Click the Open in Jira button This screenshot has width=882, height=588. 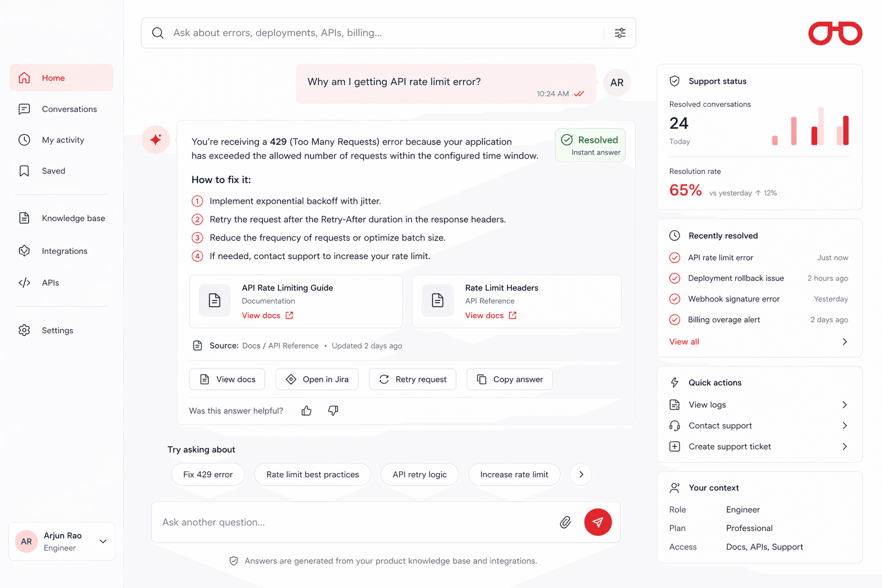tap(317, 379)
